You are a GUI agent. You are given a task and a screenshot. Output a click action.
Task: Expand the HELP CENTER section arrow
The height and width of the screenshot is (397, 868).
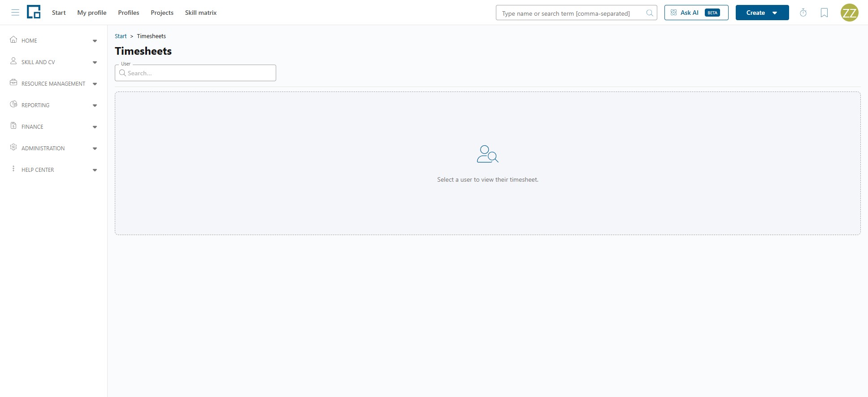95,170
